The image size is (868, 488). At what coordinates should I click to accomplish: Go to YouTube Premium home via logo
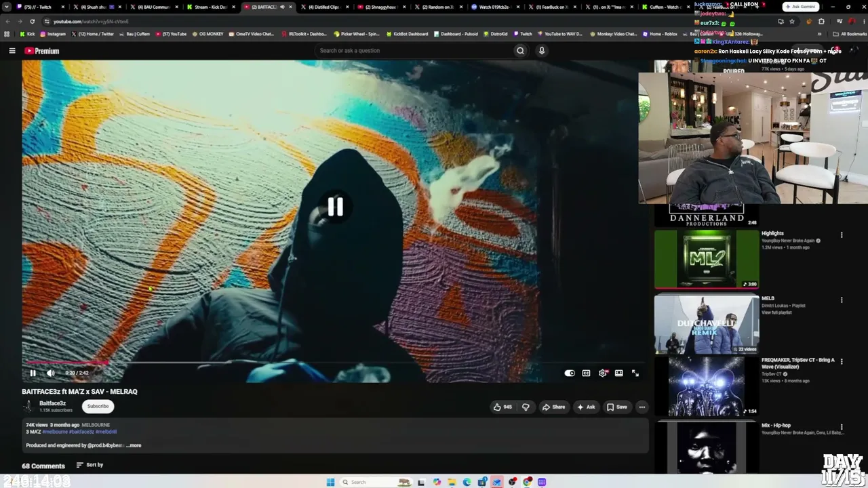click(42, 51)
